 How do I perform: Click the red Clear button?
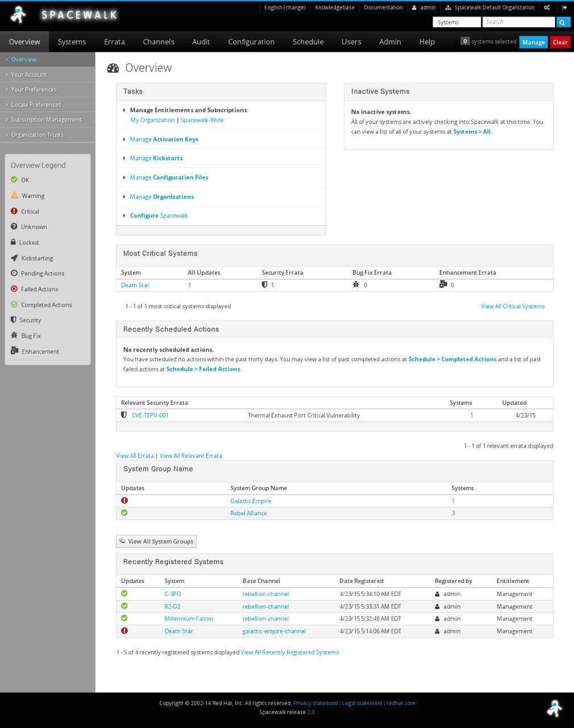tap(560, 42)
